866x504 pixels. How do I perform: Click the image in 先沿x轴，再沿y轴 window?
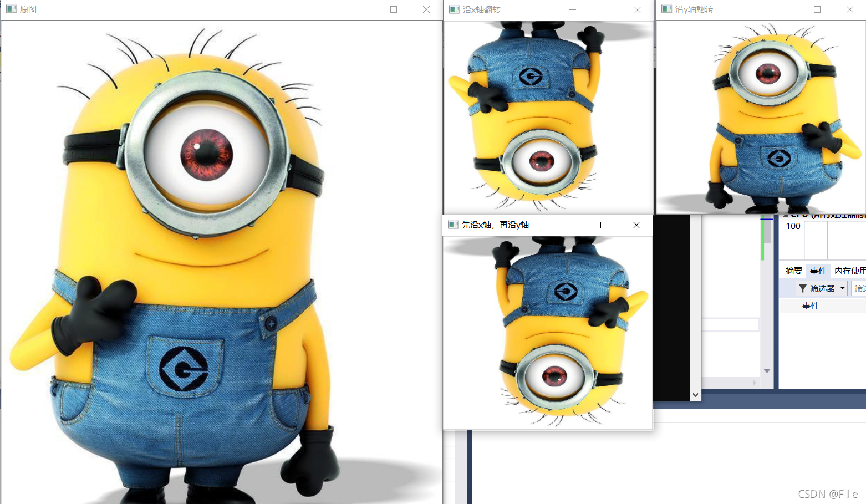click(x=548, y=333)
